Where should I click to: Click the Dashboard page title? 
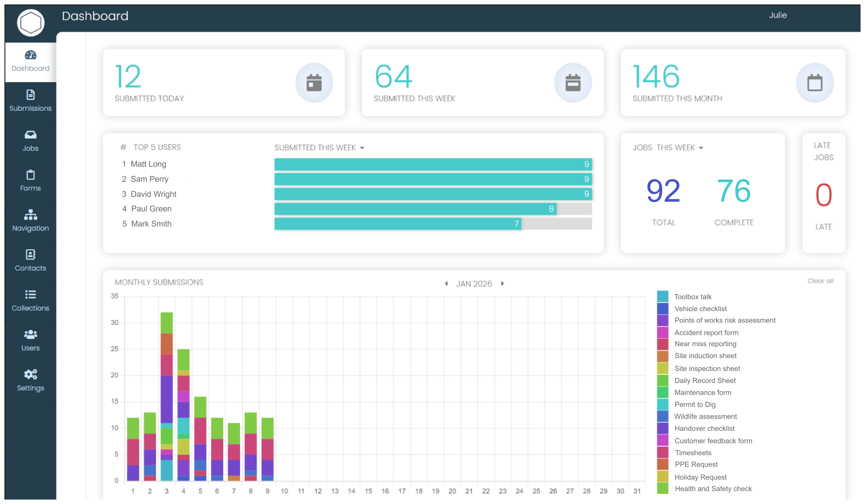[x=95, y=16]
